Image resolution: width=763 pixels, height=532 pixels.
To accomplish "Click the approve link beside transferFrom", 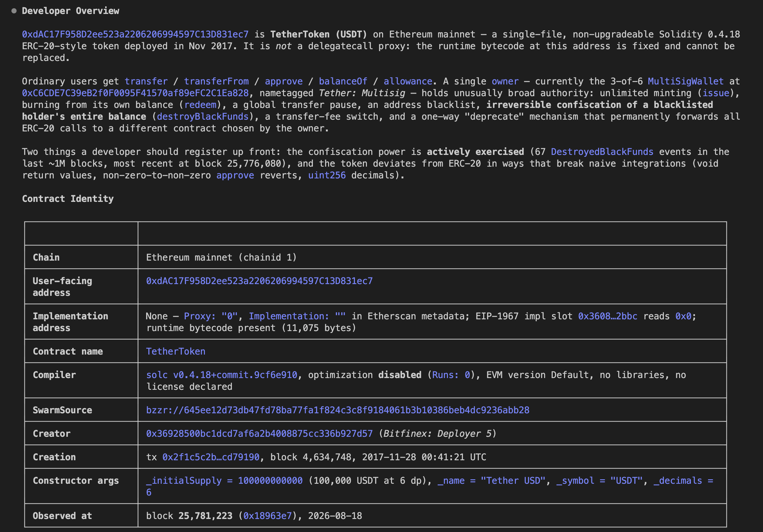I will (284, 81).
